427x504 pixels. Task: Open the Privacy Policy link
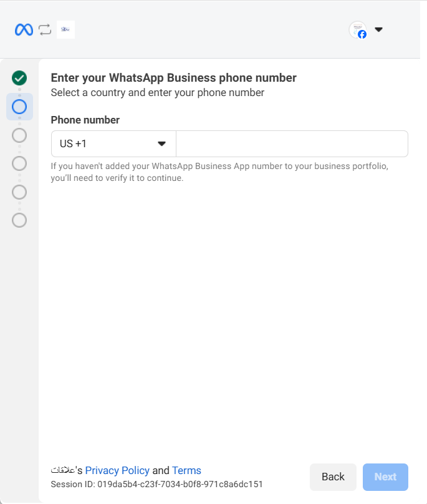[117, 470]
